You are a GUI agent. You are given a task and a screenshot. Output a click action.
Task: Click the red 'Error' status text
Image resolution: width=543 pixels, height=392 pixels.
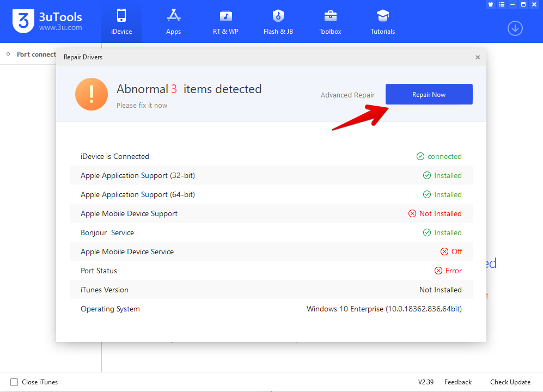coord(454,271)
